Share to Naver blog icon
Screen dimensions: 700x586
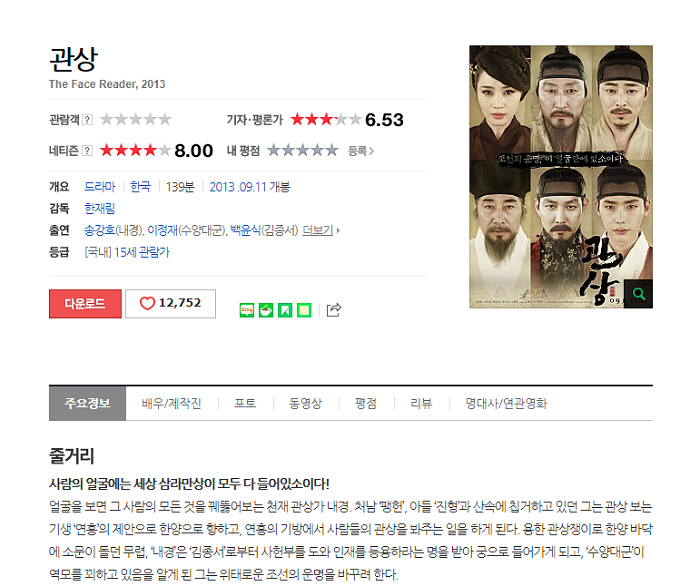click(x=247, y=310)
